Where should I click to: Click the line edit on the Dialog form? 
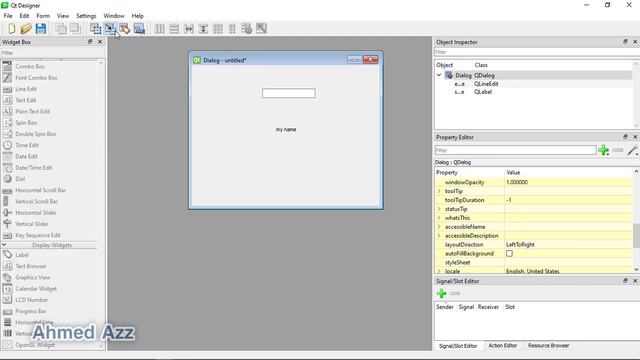pyautogui.click(x=289, y=93)
